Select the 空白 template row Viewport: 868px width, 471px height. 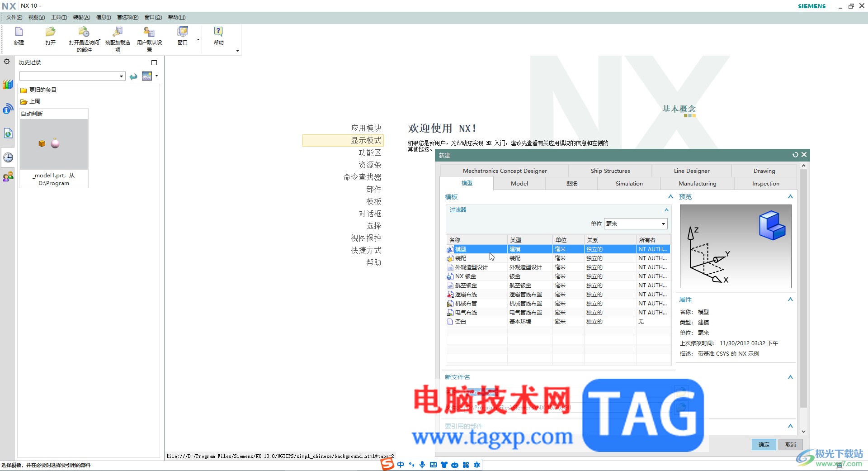click(x=558, y=321)
